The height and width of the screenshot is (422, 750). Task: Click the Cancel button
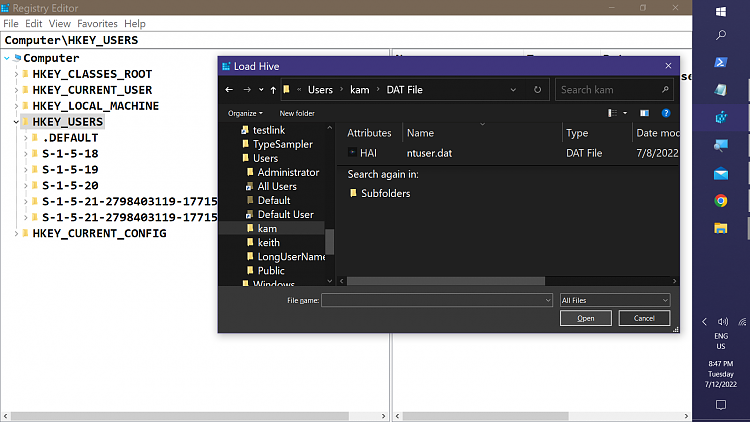(x=644, y=318)
